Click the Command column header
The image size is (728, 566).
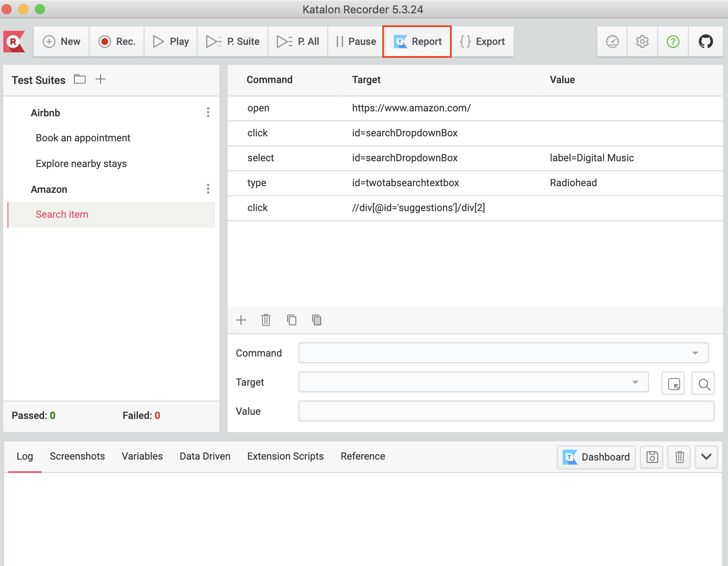(x=270, y=80)
